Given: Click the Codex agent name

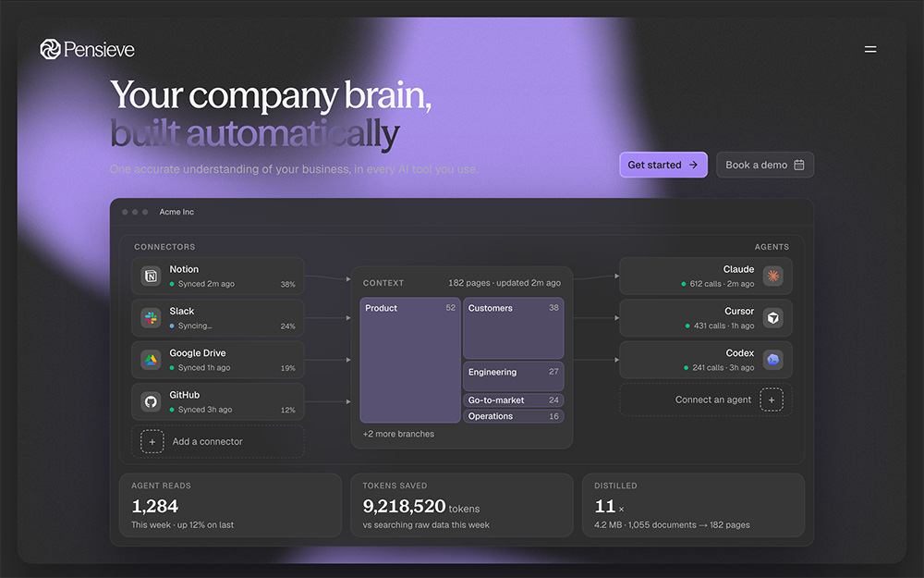Looking at the screenshot, I should pyautogui.click(x=739, y=352).
